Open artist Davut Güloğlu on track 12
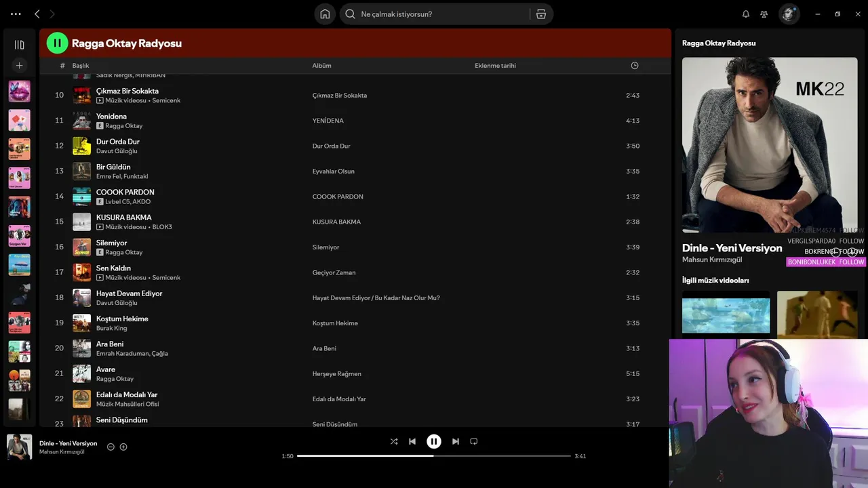Image resolution: width=868 pixels, height=488 pixels. (x=117, y=151)
